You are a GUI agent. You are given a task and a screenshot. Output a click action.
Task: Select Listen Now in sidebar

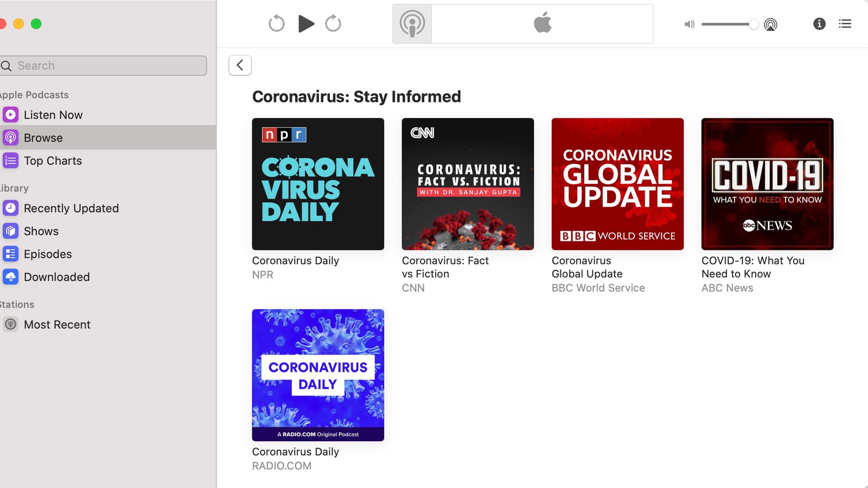[x=108, y=115]
